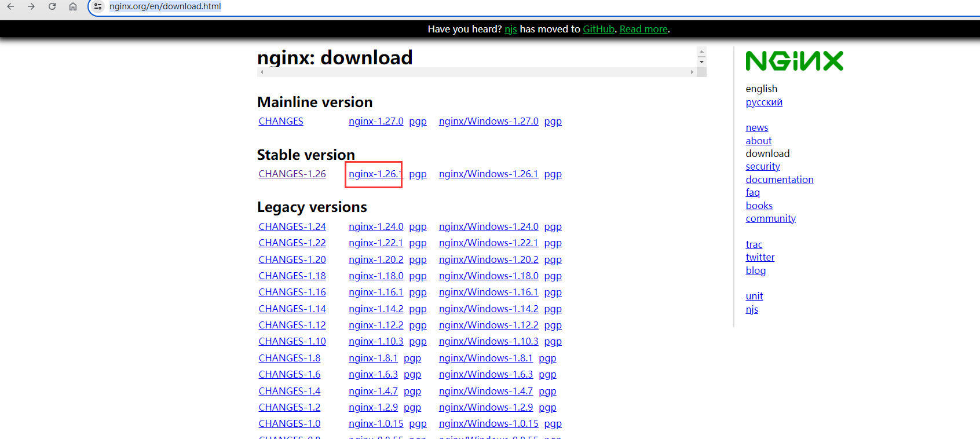Open CHANGES-1.18 link
The height and width of the screenshot is (439, 980).
[x=292, y=276]
